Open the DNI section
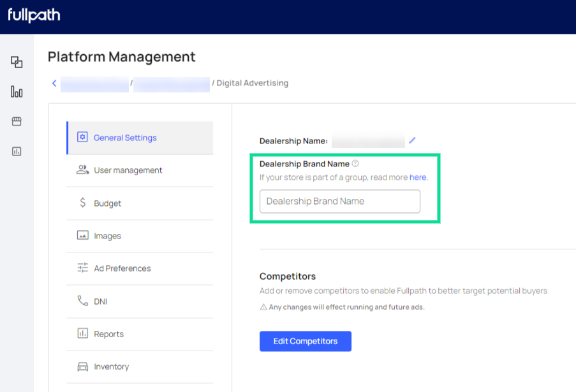Screen dimensions: 576x392 click(x=101, y=301)
